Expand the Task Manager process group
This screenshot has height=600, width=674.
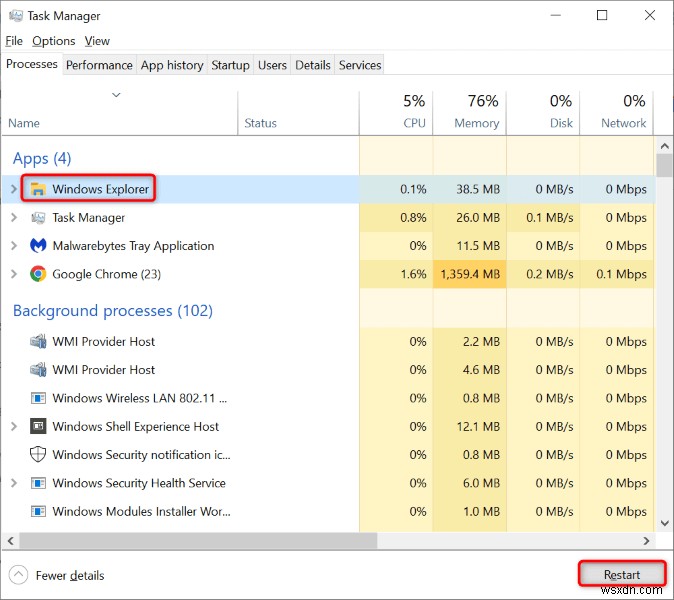click(13, 217)
